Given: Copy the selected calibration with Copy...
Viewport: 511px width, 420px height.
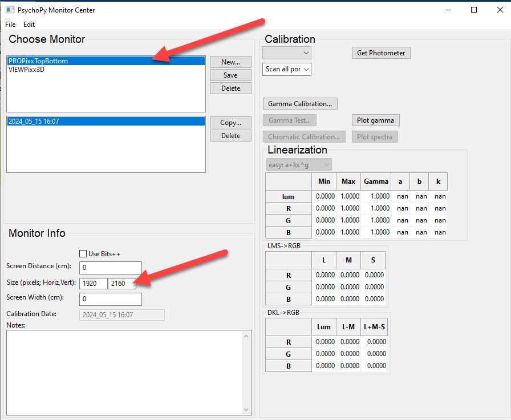Looking at the screenshot, I should [230, 123].
